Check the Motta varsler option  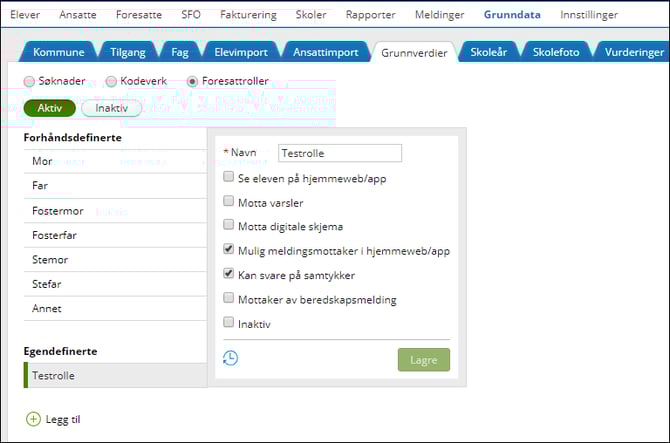pos(229,201)
